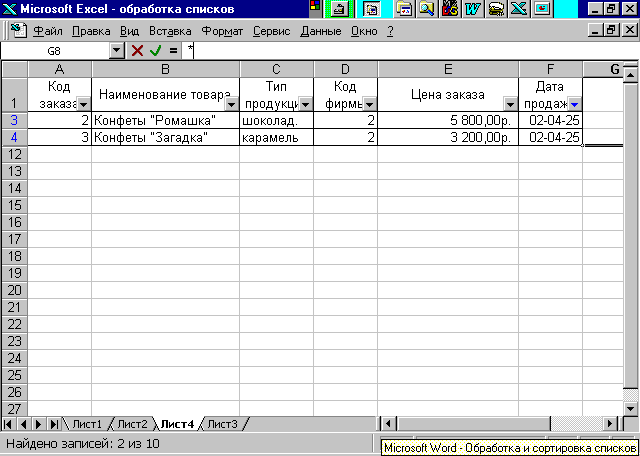Click the magnifier find-file icon in shortcut bar
Image resolution: width=640 pixels, height=456 pixels.
coord(427,9)
